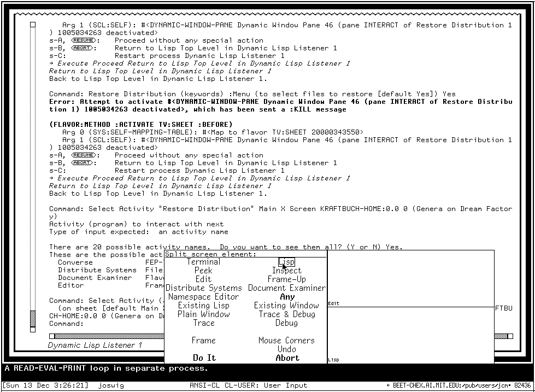Screen dimensions: 535x392
Task: Select Mouse Corners option
Action: coord(286,341)
